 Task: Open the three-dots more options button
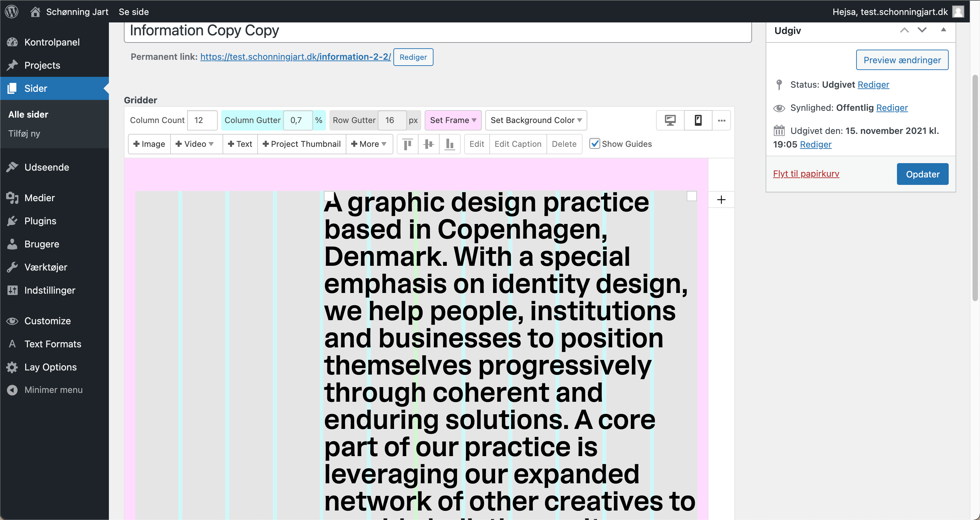721,121
